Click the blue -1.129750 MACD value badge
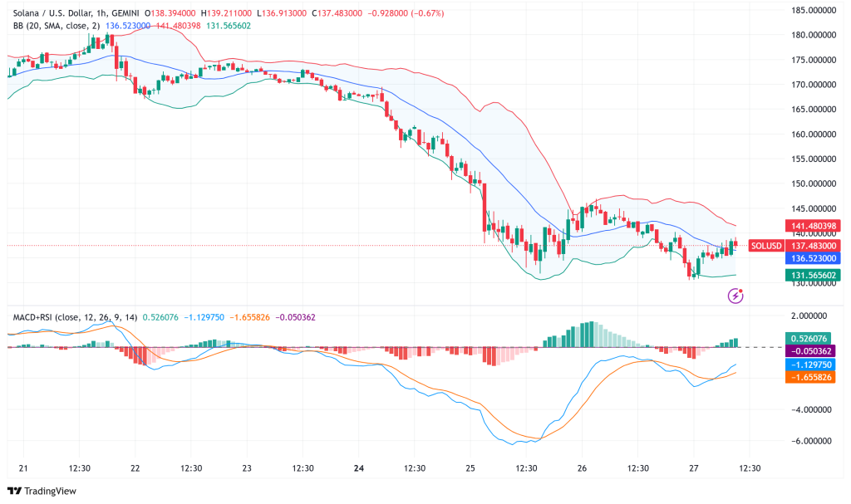The image size is (851, 504). click(809, 364)
